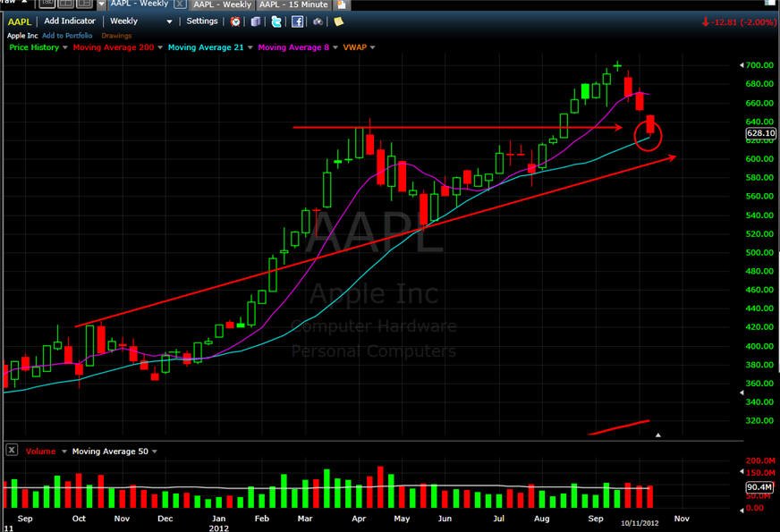Viewport: 780px width, 532px height.
Task: Expand the Moving Average 21 dropdown arrow
Action: point(250,47)
